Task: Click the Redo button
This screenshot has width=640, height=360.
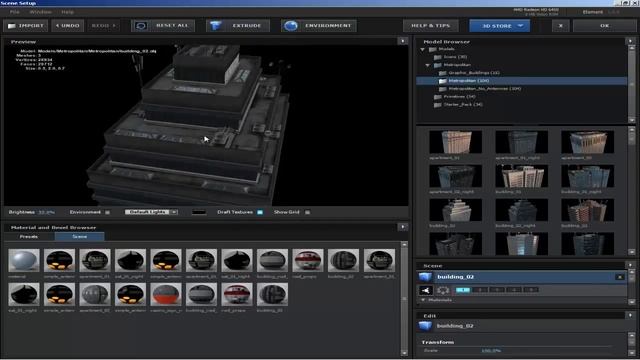Action: coord(103,26)
